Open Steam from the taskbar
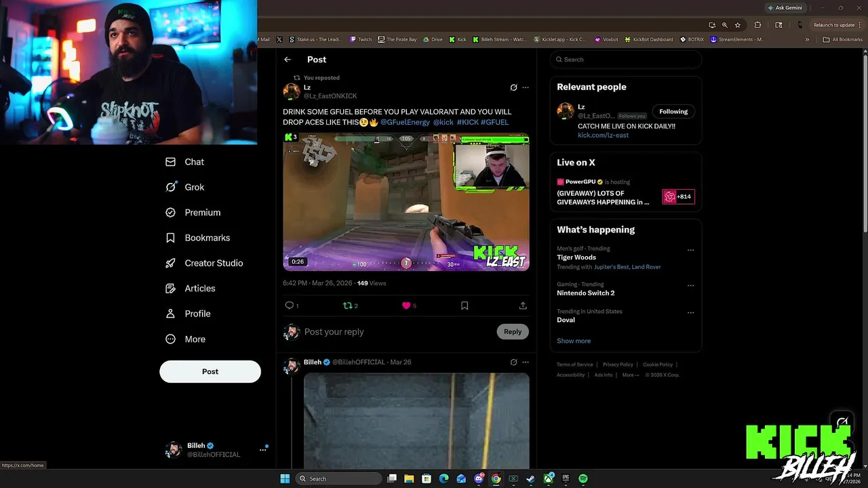 point(530,479)
